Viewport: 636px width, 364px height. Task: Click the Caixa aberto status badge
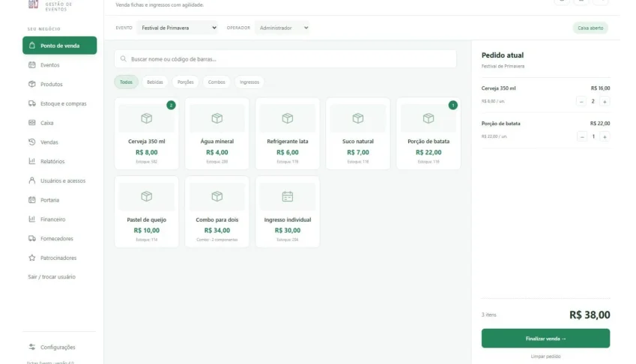pyautogui.click(x=590, y=28)
